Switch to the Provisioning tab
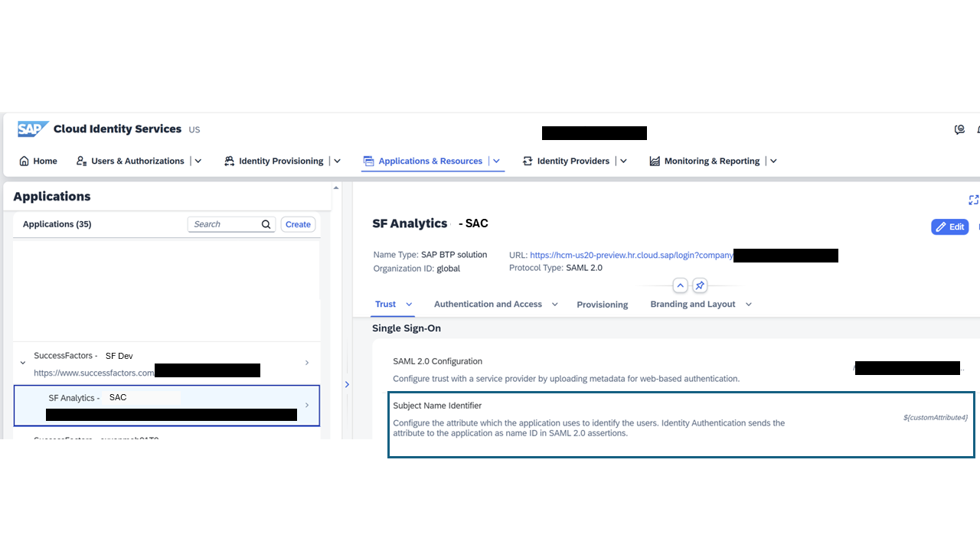The width and height of the screenshot is (980, 551). point(602,304)
